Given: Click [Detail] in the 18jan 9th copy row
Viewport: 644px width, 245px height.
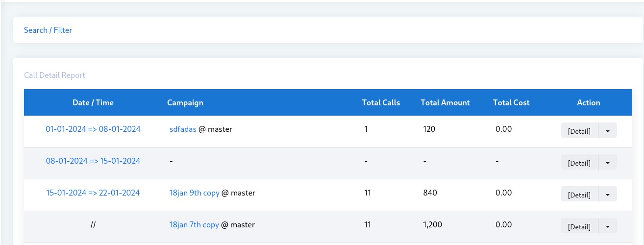Looking at the screenshot, I should (x=579, y=195).
